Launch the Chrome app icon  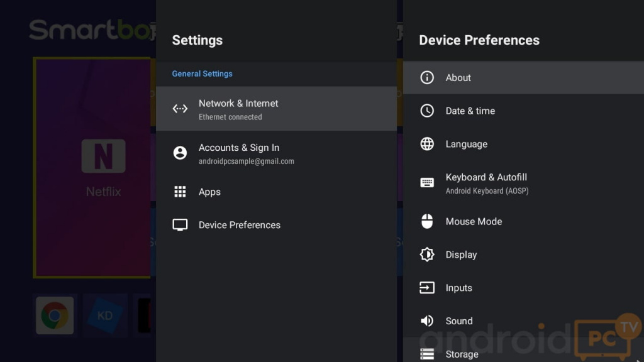55,315
